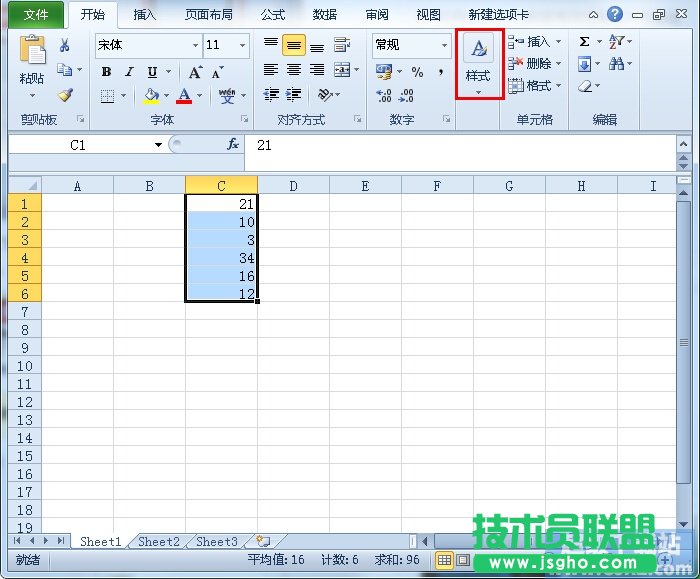Viewport: 700px width, 579px height.
Task: Select the Format Painter brush
Action: tap(65, 95)
